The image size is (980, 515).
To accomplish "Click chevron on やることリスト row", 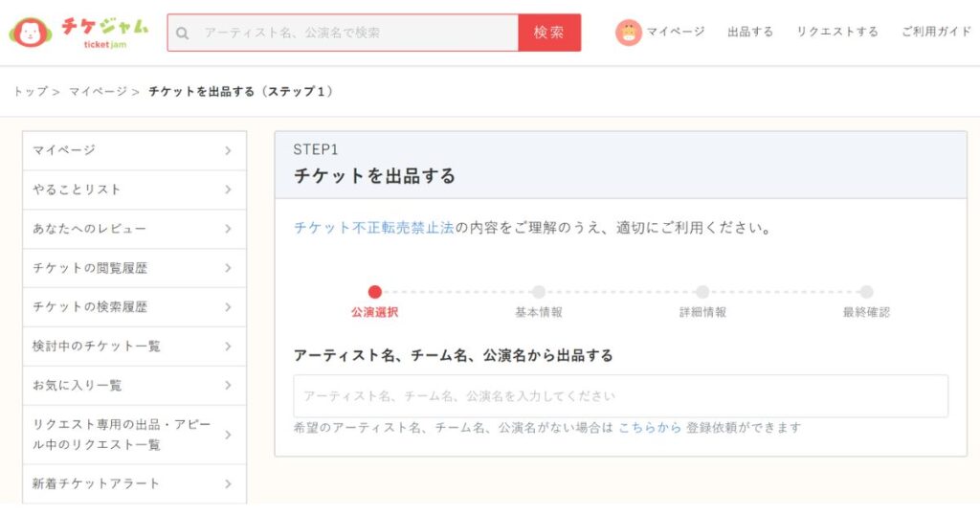I will click(x=228, y=190).
